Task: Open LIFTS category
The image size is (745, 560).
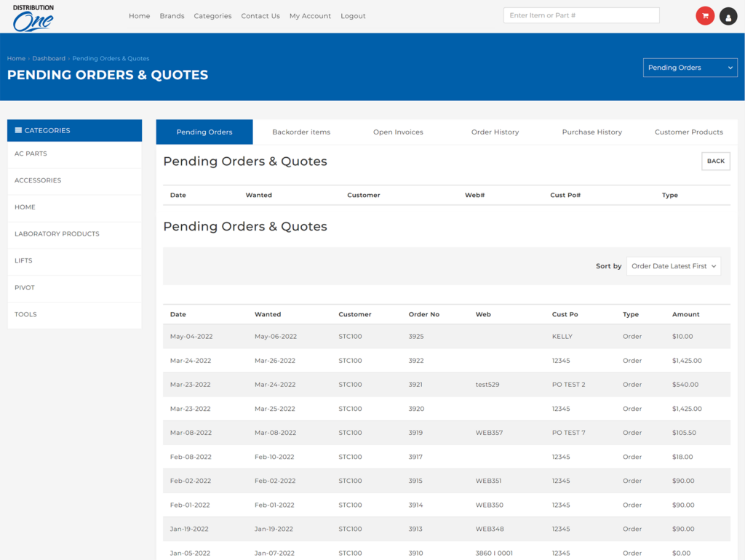Action: (x=75, y=261)
